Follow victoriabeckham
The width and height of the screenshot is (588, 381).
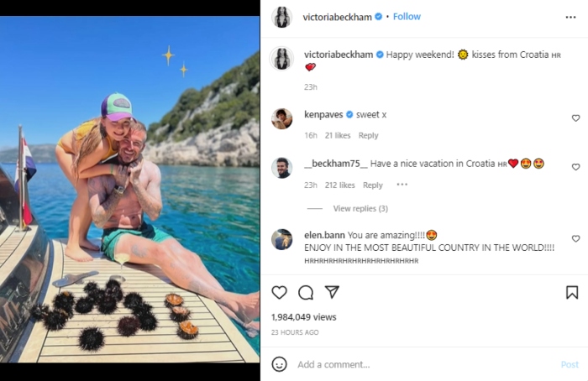point(407,17)
